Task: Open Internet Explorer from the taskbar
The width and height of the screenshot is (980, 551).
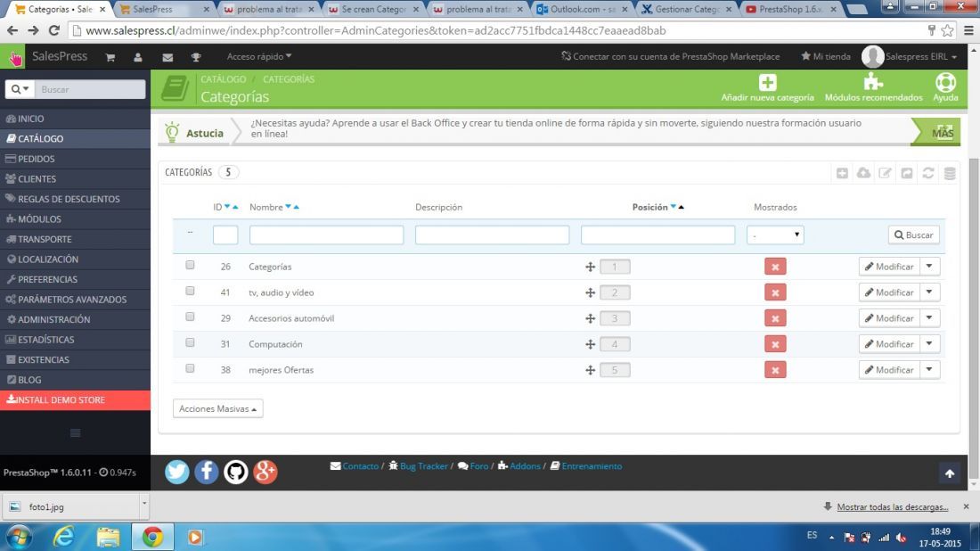Action: click(x=64, y=537)
